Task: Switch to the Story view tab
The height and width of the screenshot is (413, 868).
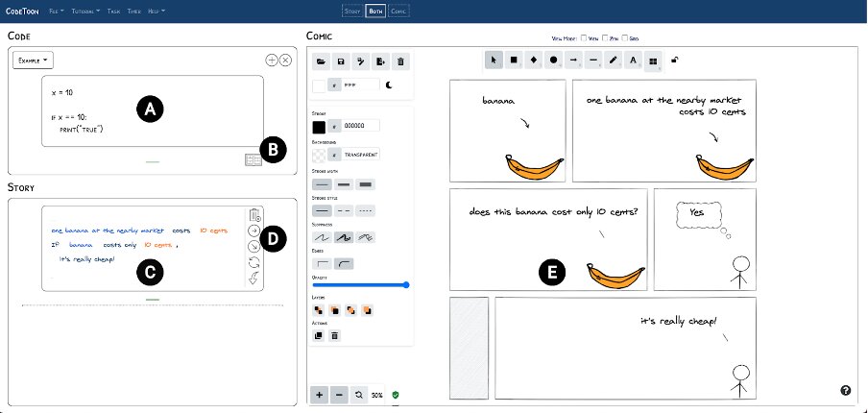Action: pos(352,11)
